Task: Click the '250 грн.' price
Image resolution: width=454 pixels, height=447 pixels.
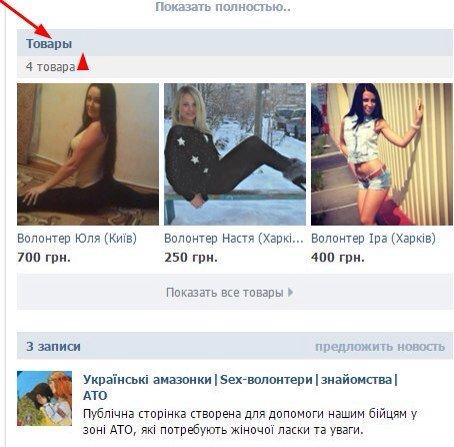Action: coord(191,258)
